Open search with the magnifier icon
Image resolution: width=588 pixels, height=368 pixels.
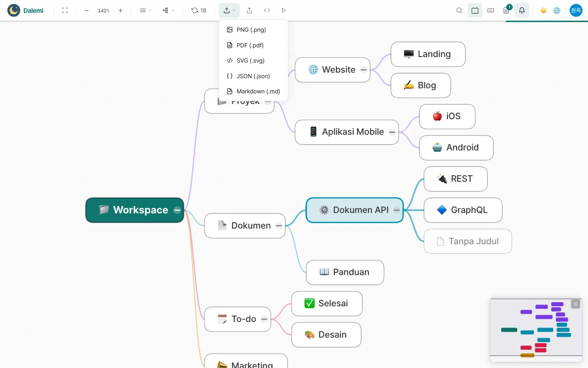459,10
